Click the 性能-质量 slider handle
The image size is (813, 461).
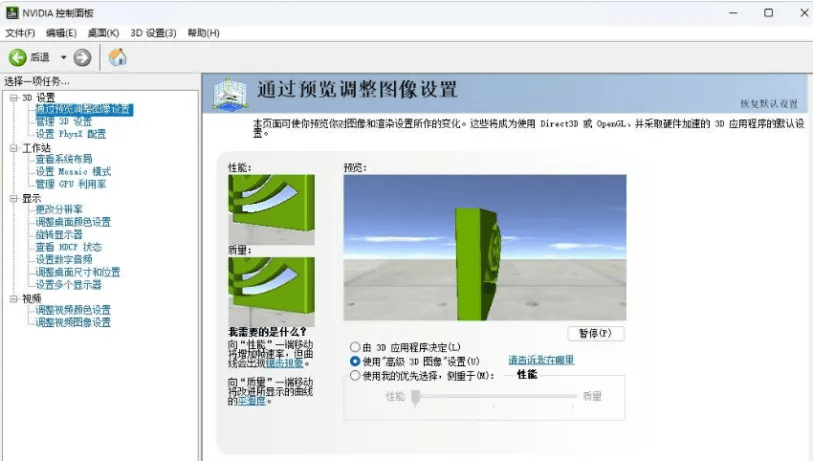click(415, 397)
